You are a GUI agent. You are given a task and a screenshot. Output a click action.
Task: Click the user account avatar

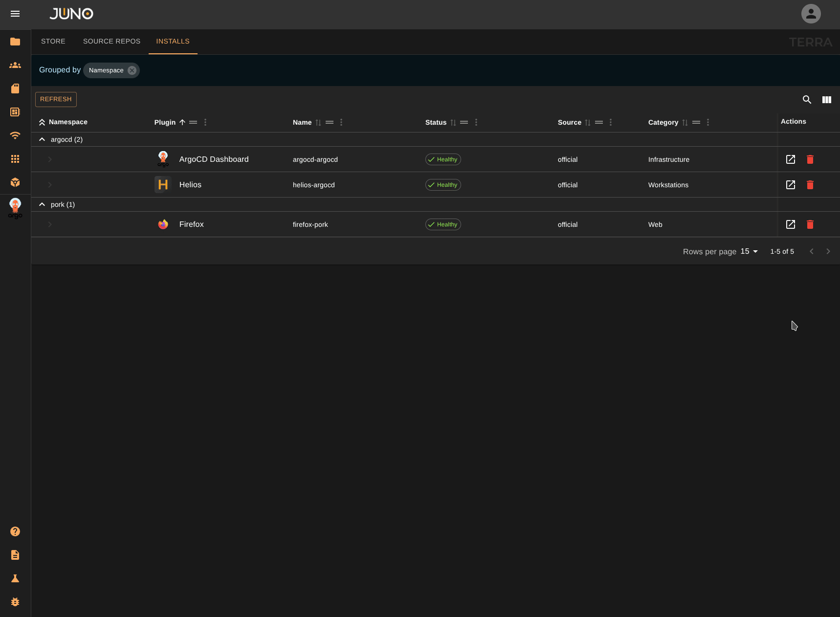click(811, 14)
